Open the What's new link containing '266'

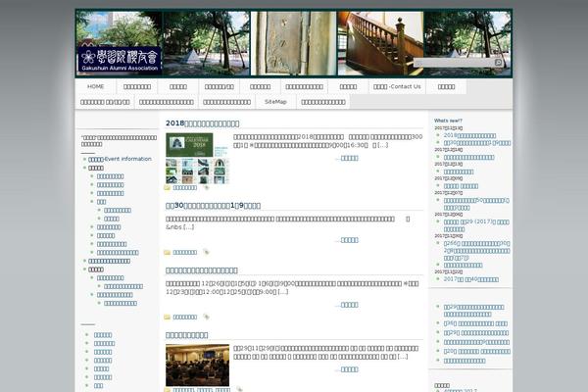click(x=476, y=251)
